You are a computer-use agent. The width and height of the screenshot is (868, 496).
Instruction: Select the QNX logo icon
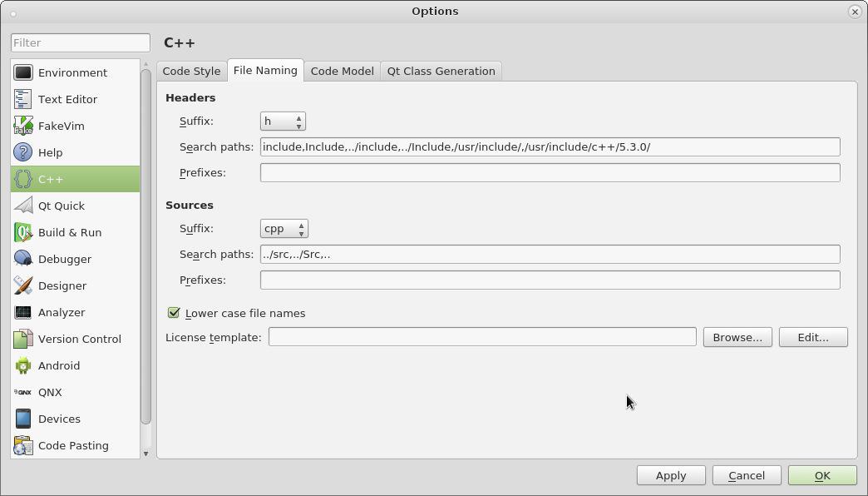click(x=23, y=392)
